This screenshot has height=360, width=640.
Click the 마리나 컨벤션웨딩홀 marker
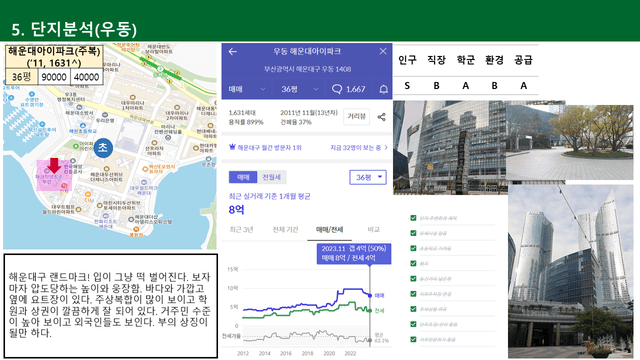pyautogui.click(x=168, y=138)
